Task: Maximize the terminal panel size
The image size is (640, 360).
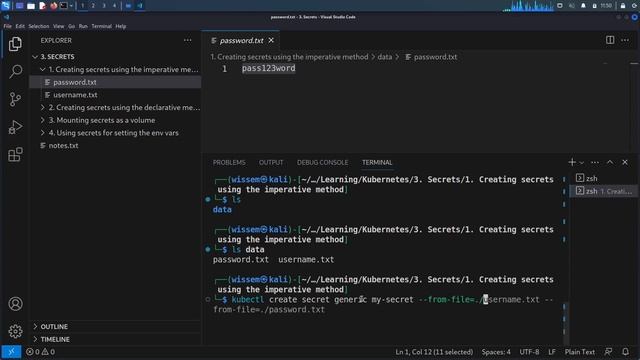Action: [610, 162]
